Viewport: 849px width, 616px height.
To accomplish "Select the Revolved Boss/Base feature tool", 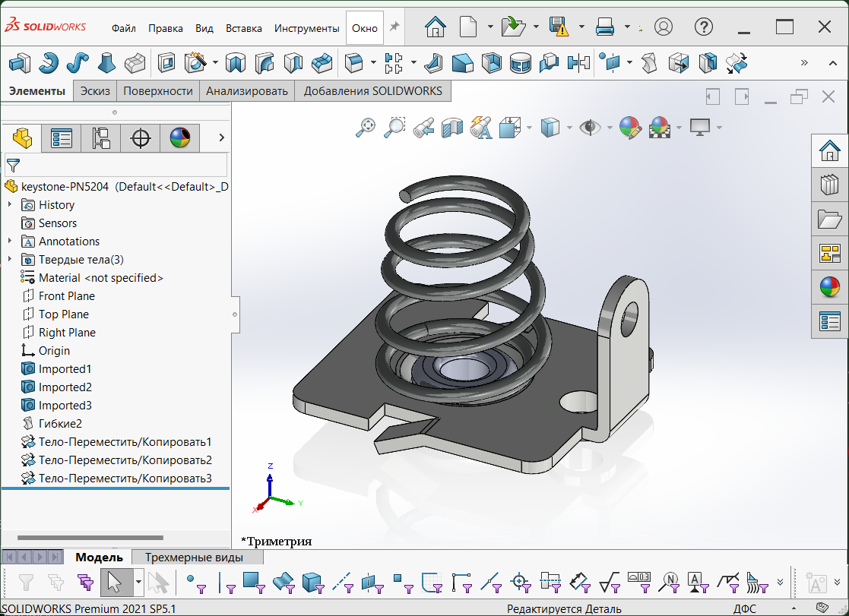I will (x=47, y=64).
